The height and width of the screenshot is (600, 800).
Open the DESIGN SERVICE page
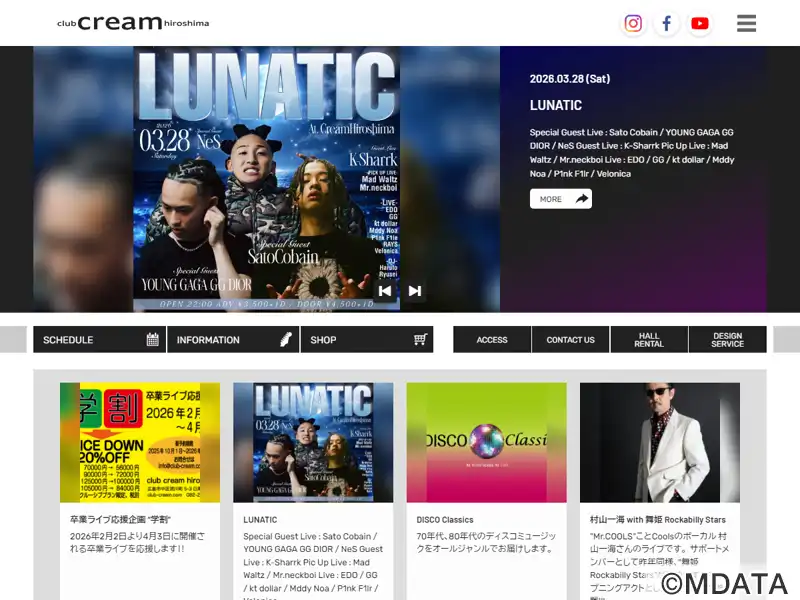[728, 340]
